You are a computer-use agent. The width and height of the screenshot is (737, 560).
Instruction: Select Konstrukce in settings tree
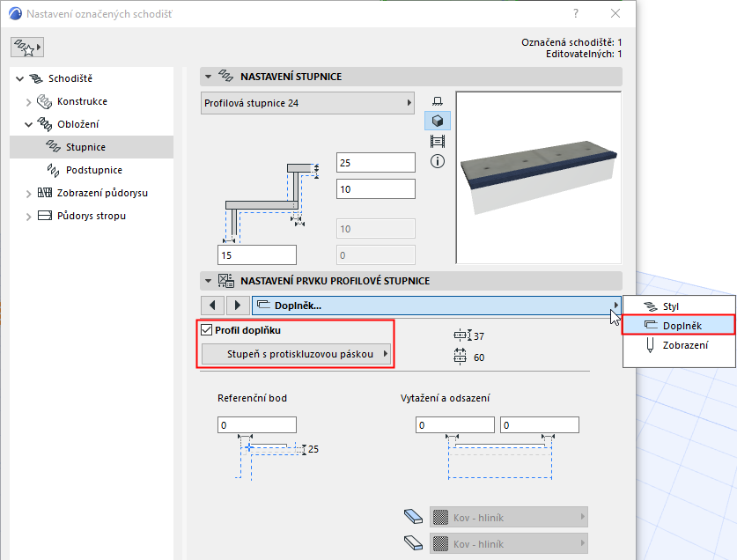pyautogui.click(x=92, y=101)
